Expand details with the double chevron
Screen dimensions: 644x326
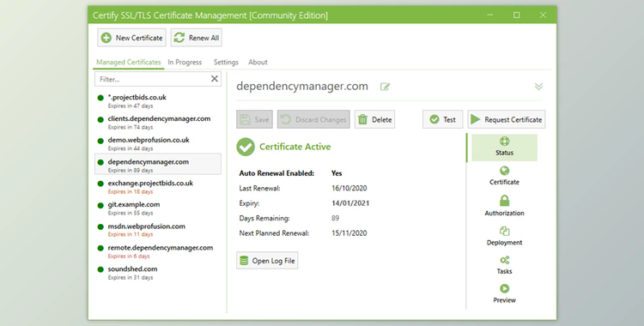(x=539, y=87)
